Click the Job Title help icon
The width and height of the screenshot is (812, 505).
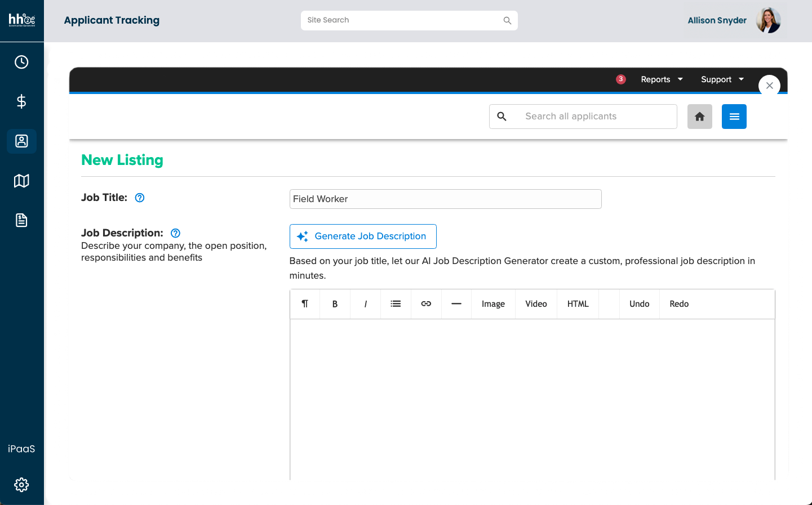click(x=140, y=198)
